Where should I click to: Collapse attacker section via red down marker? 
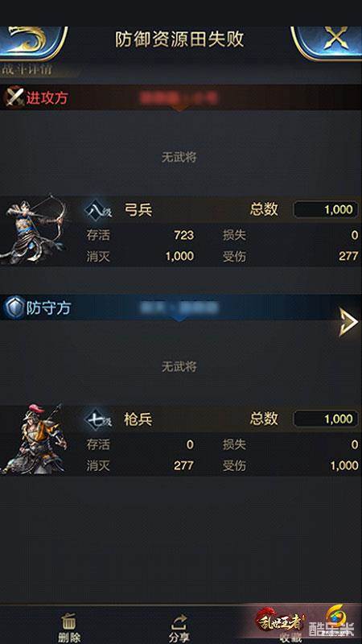tap(179, 108)
